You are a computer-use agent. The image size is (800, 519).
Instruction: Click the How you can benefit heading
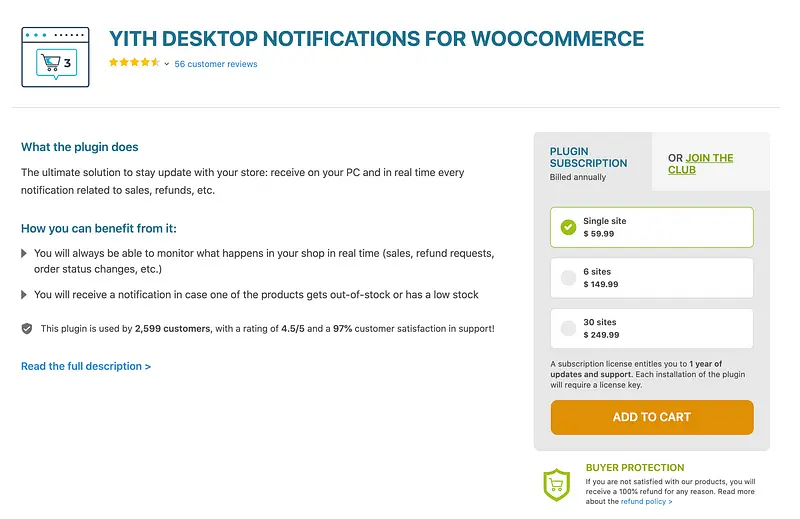coord(99,228)
